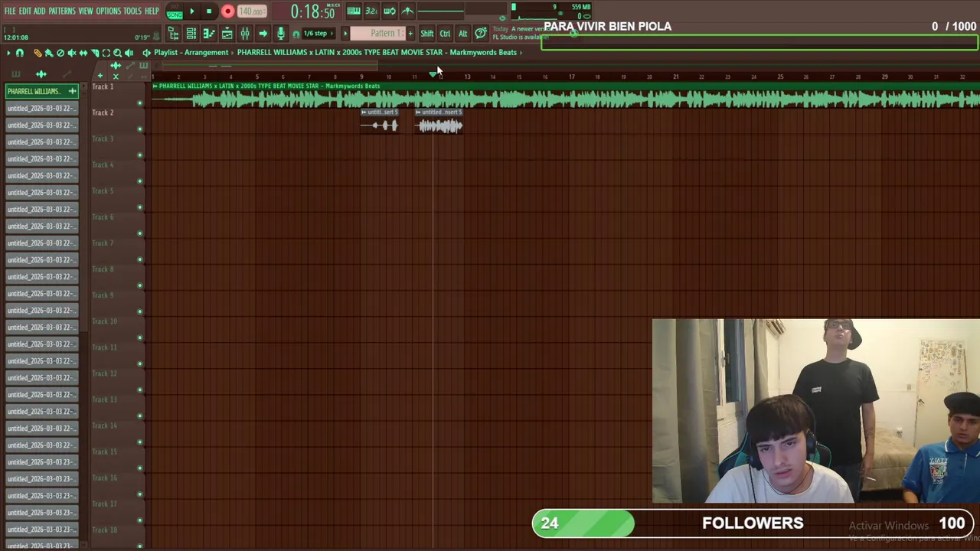This screenshot has height=551, width=980.
Task: Click the red Record button
Action: click(x=227, y=11)
